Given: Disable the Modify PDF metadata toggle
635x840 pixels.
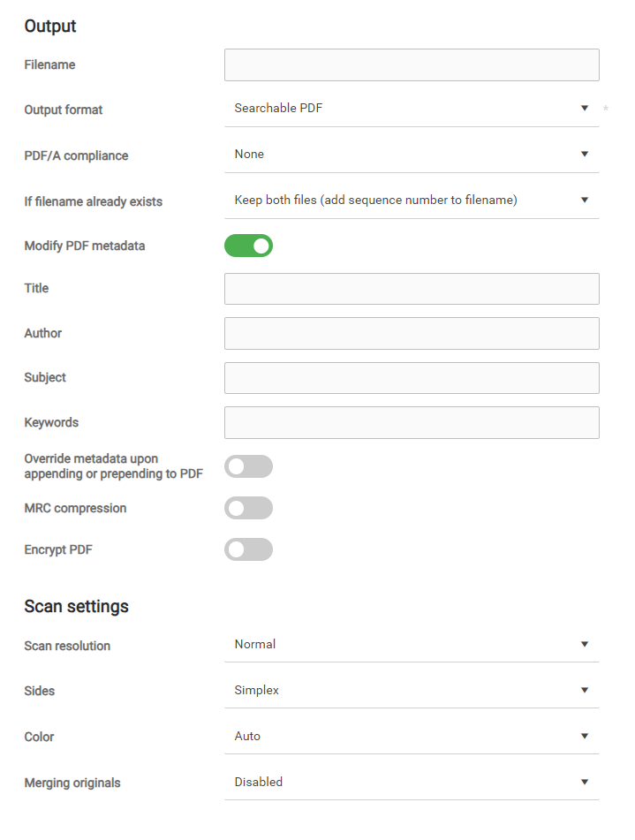Looking at the screenshot, I should pos(248,246).
